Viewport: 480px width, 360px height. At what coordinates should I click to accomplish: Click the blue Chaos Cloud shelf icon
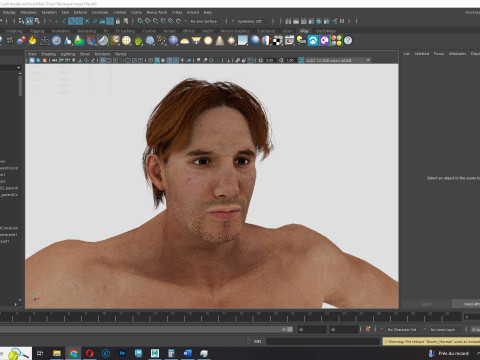(313, 41)
